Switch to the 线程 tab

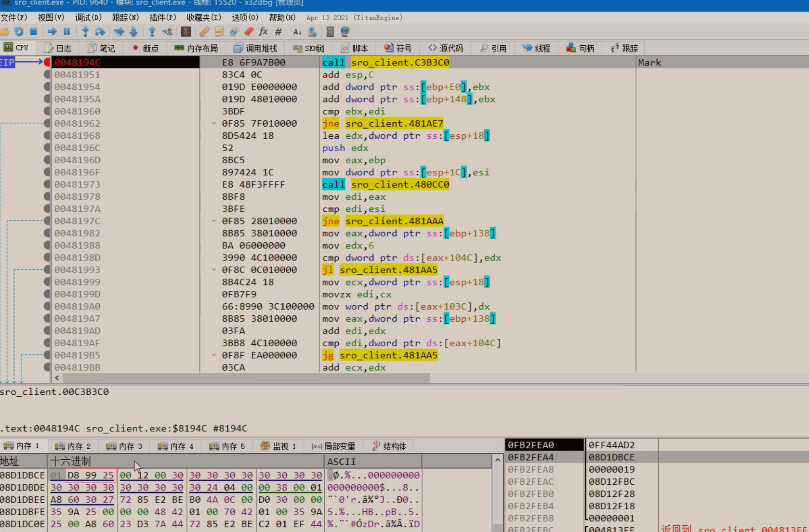tap(536, 48)
